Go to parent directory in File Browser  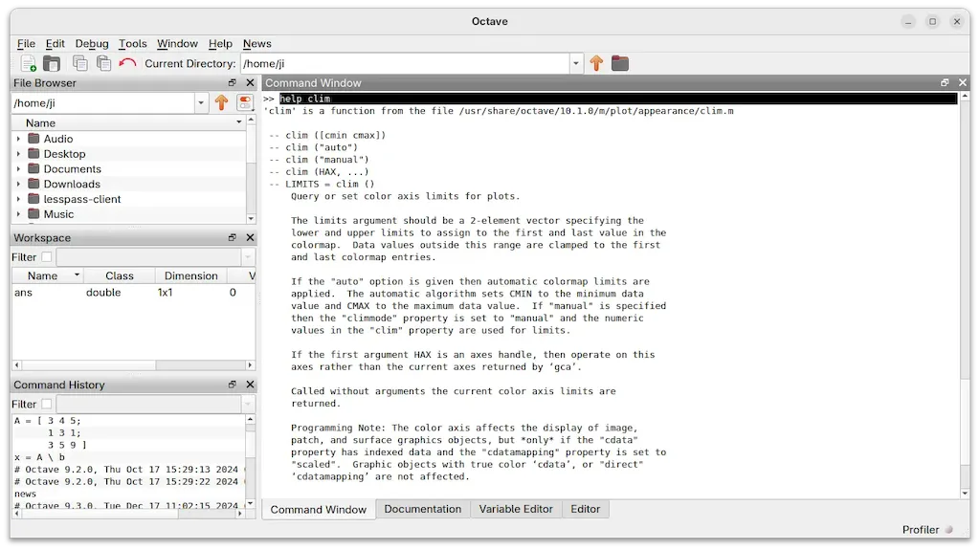tap(221, 102)
